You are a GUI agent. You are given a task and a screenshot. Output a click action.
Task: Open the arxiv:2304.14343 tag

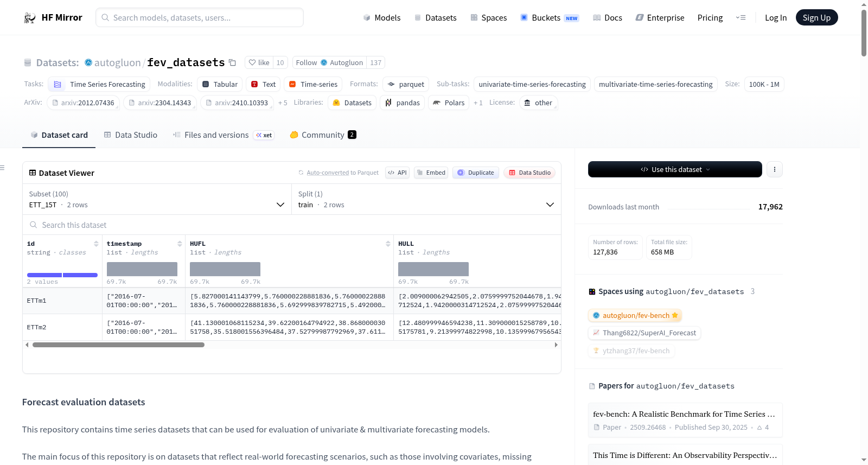(159, 103)
